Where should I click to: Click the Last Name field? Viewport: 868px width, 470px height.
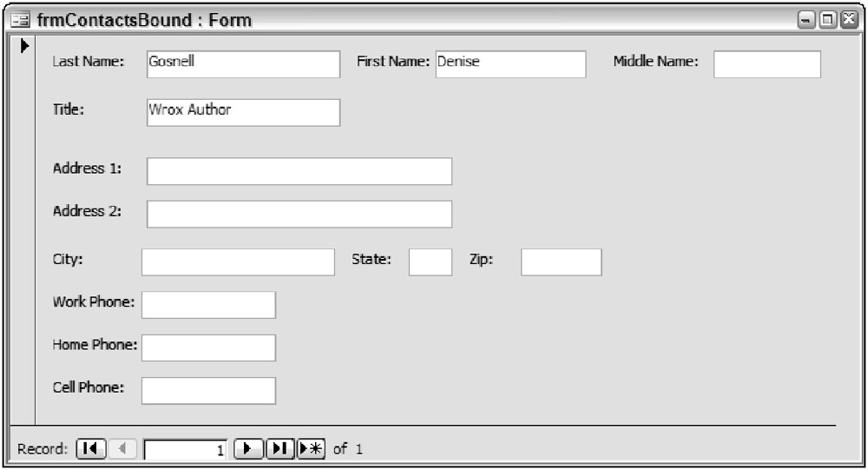[x=243, y=64]
